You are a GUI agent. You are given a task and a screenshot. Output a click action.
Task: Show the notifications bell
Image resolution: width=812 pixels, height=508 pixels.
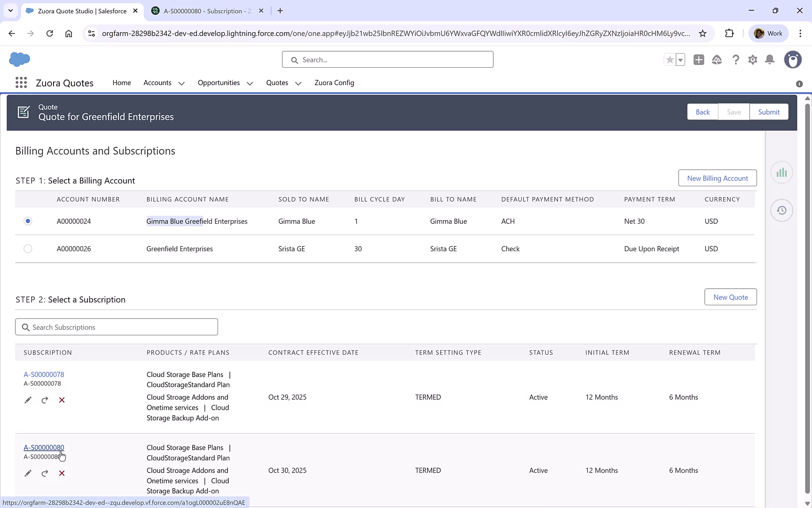click(x=770, y=60)
